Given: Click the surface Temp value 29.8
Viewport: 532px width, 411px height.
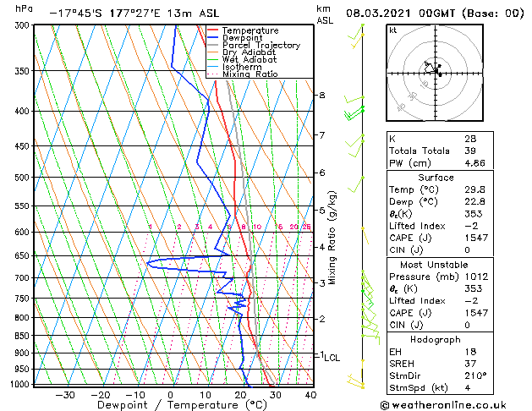Looking at the screenshot, I should (x=474, y=189).
